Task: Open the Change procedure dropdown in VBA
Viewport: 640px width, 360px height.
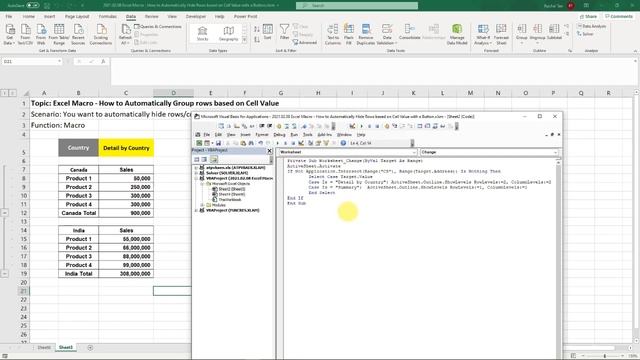Action: click(555, 152)
